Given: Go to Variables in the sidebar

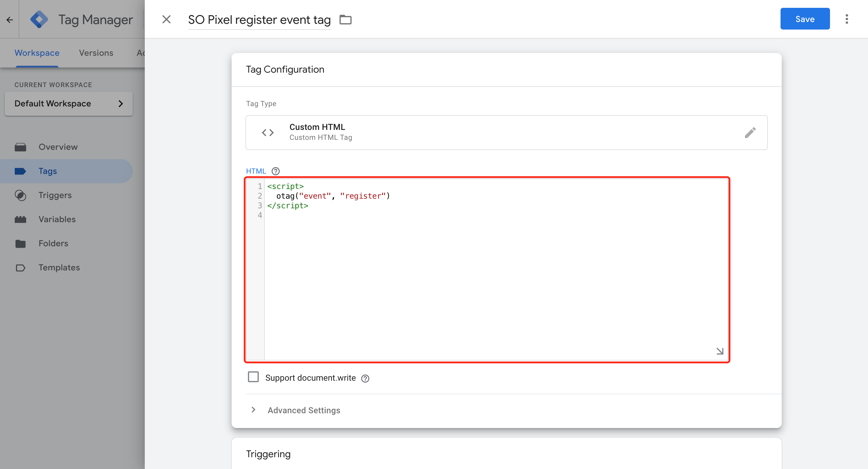Looking at the screenshot, I should [x=57, y=219].
